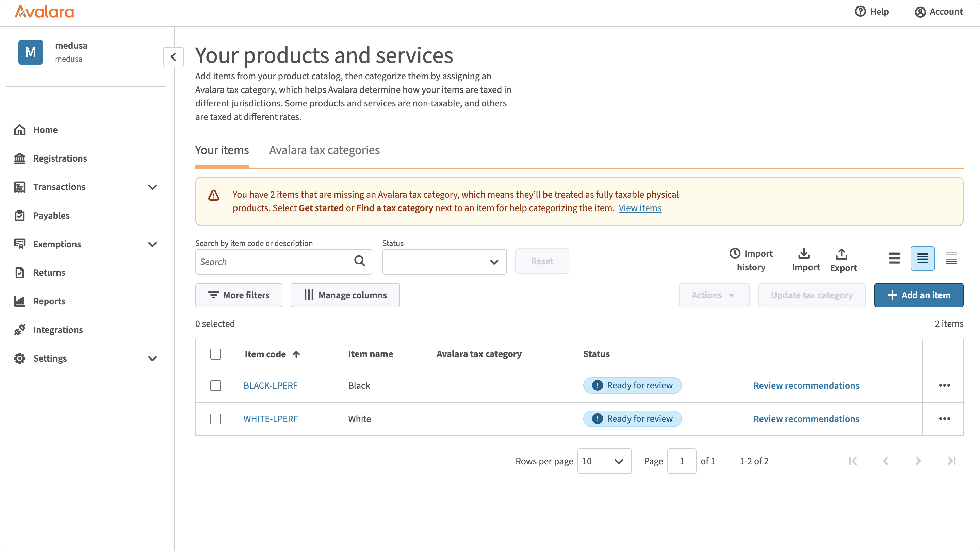Click inside the item code search field
Viewport: 980px width, 551px height.
point(274,262)
